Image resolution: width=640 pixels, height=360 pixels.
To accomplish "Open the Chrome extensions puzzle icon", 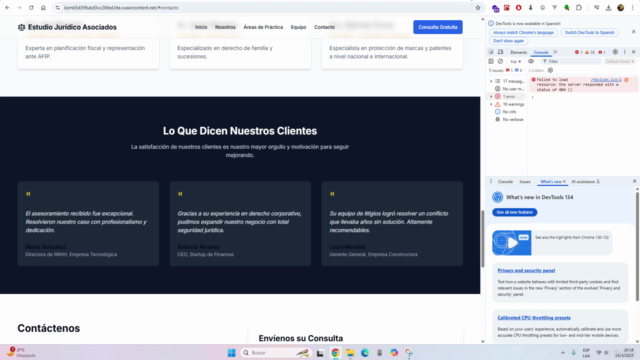I will 579,8.
